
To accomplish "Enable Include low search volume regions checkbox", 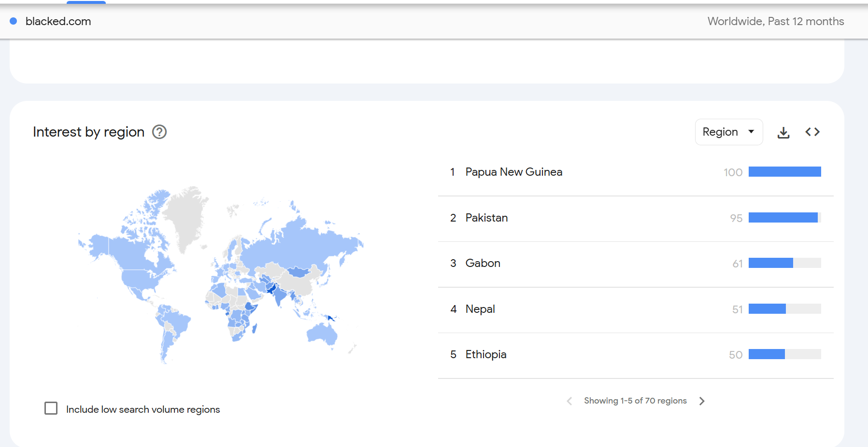I will 51,408.
